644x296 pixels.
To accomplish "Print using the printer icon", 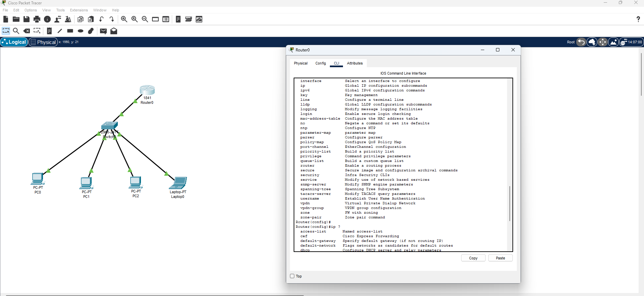I will tap(37, 19).
